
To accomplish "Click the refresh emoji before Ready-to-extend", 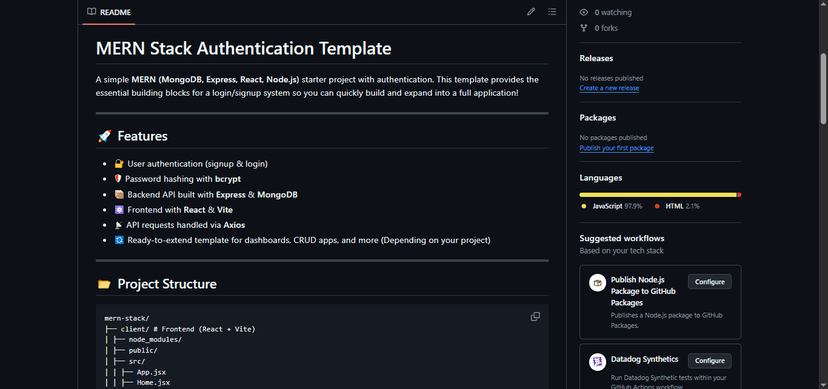I will (x=119, y=240).
